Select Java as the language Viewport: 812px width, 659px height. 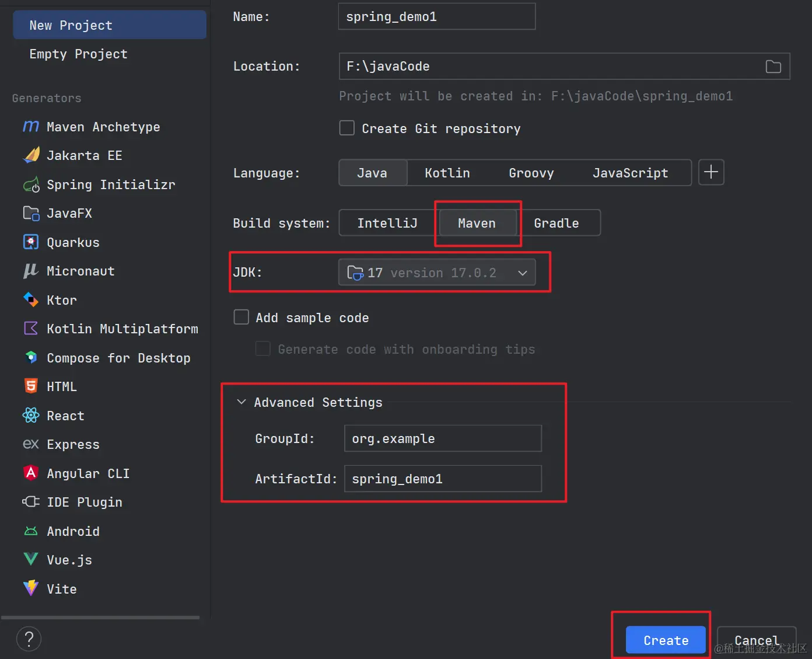pyautogui.click(x=372, y=173)
